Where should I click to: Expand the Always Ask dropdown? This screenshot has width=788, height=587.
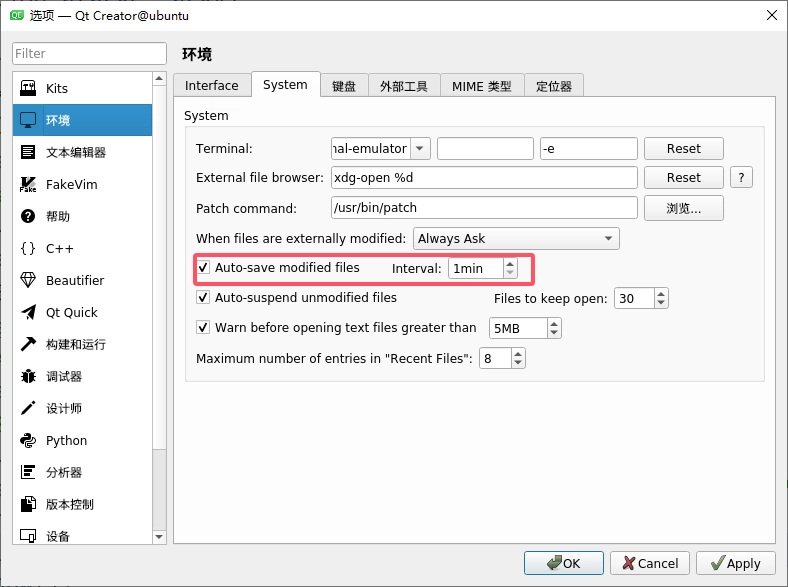[x=516, y=239]
